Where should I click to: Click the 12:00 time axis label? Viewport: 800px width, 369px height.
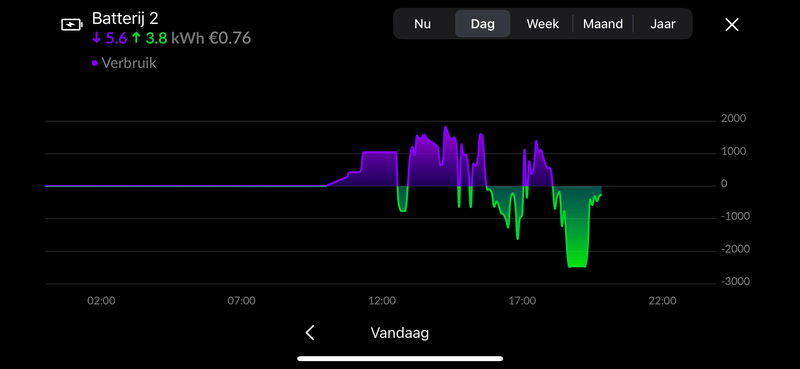(382, 301)
